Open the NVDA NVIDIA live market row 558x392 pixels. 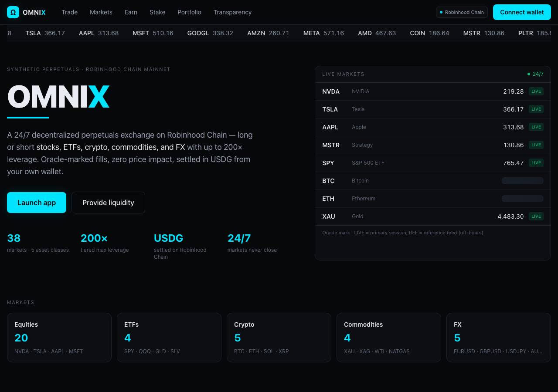click(x=433, y=91)
